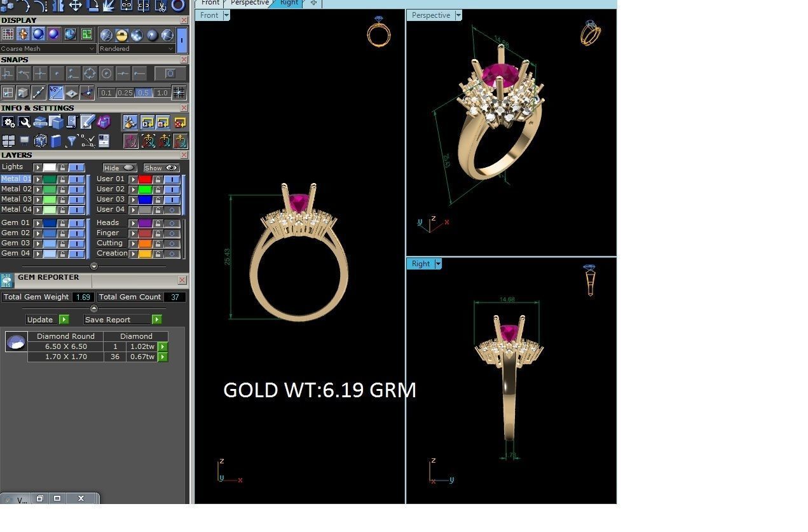
Task: Toggle lock on User 01 layer
Action: coord(158,179)
